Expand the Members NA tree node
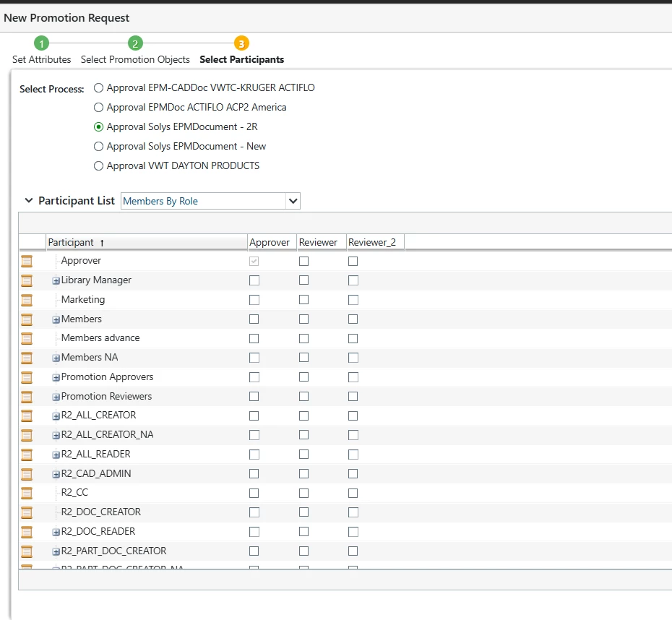Screen dimensions: 672x620 pos(56,358)
